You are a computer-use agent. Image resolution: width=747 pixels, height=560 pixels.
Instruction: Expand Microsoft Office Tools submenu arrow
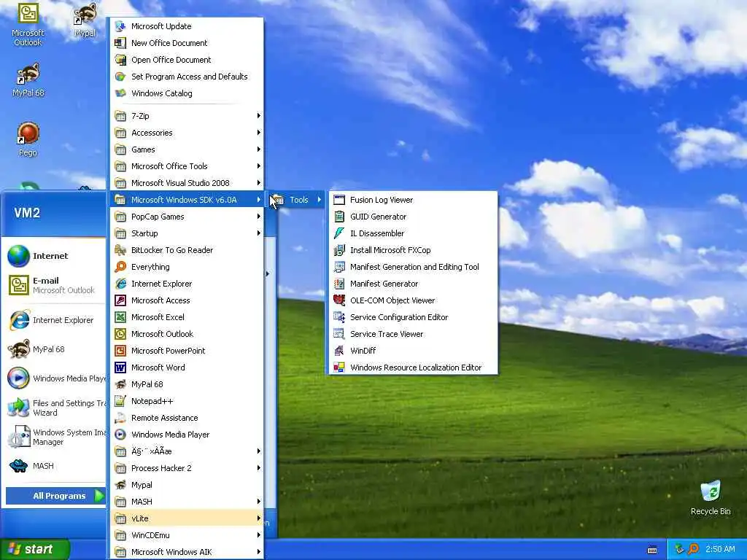click(x=259, y=166)
